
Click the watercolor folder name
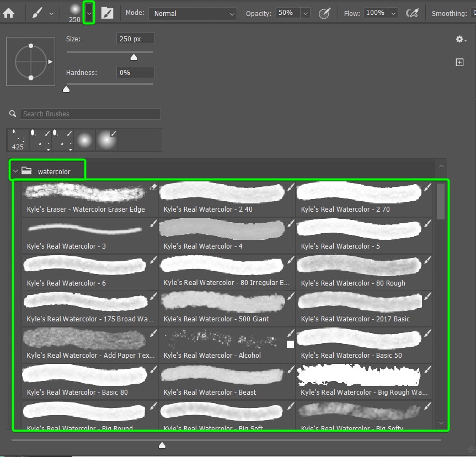54,172
